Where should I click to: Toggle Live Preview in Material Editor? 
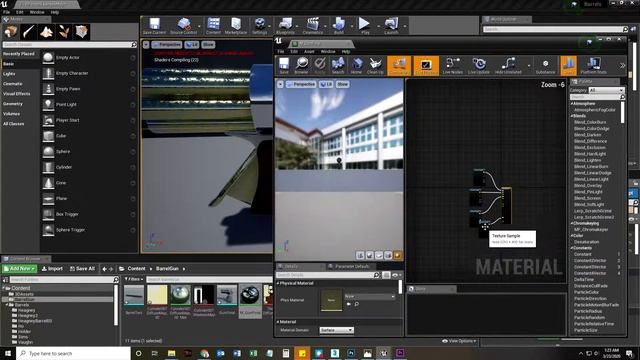tap(427, 66)
